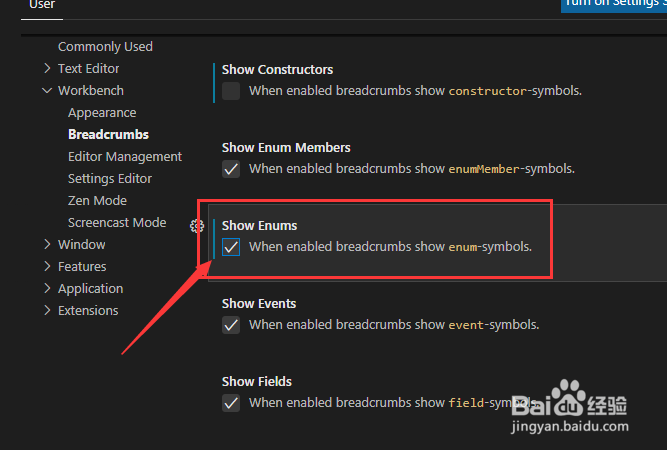Disable the Show Events checkbox

pos(231,325)
